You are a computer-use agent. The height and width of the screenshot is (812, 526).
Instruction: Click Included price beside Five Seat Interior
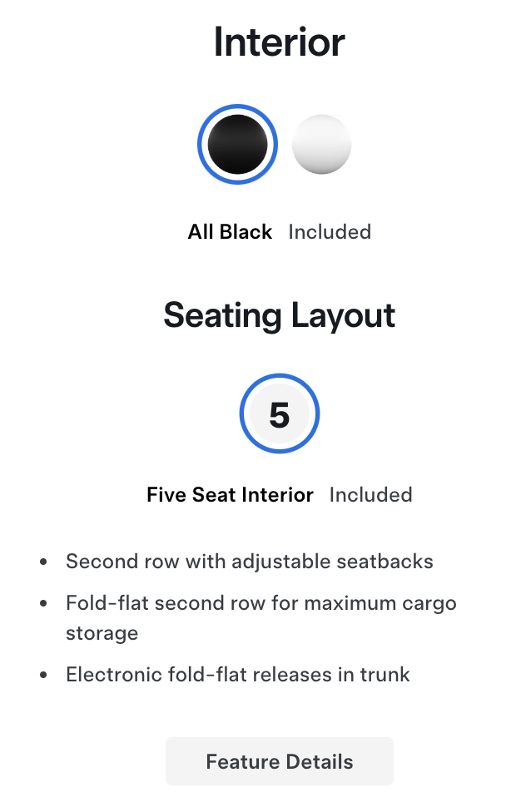coord(370,495)
